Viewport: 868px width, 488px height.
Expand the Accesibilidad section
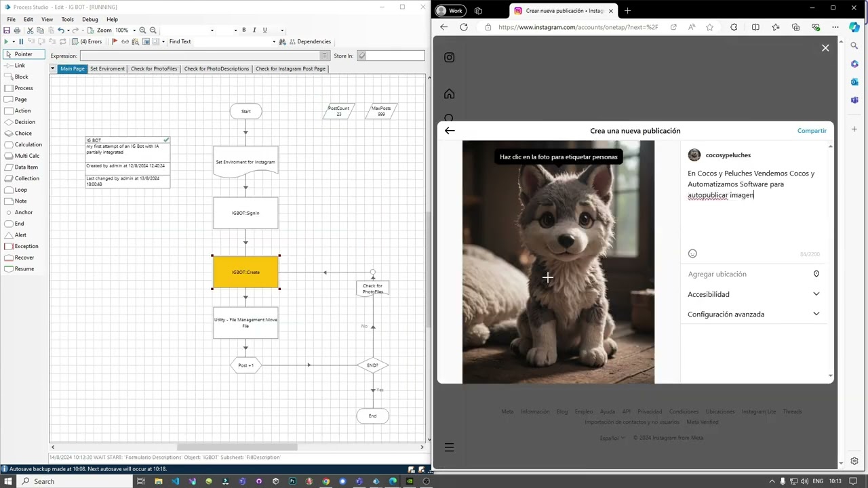pyautogui.click(x=753, y=294)
